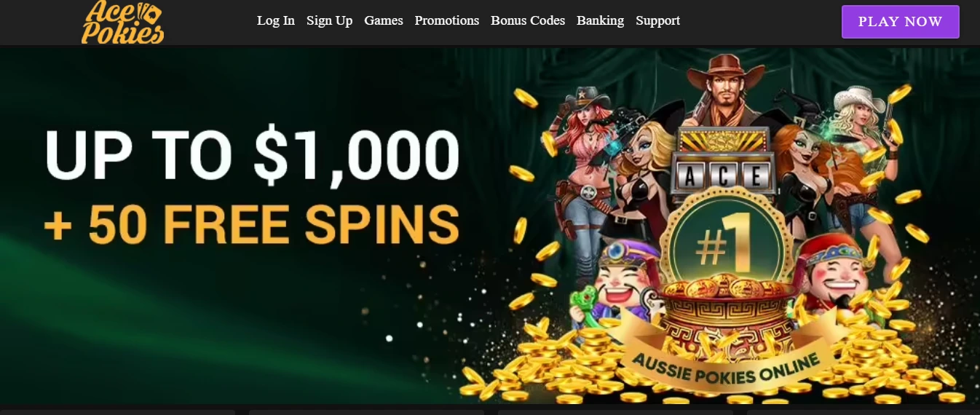
Task: Click the UP TO $1,000 banner text
Action: tap(252, 156)
